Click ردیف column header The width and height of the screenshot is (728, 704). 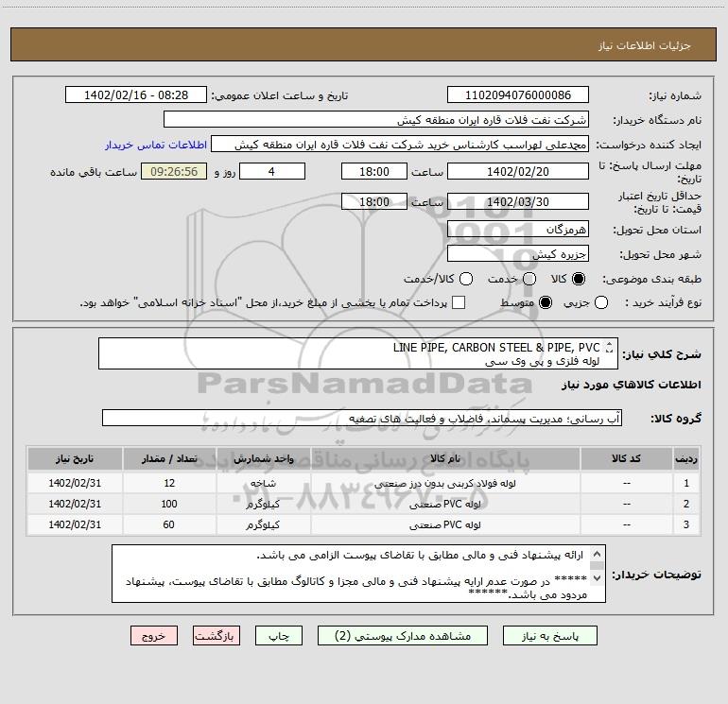685,458
